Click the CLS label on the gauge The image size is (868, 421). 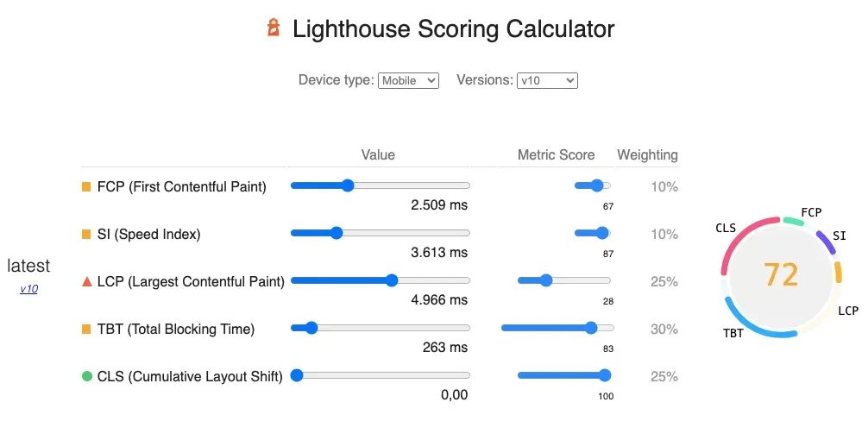pyautogui.click(x=726, y=228)
